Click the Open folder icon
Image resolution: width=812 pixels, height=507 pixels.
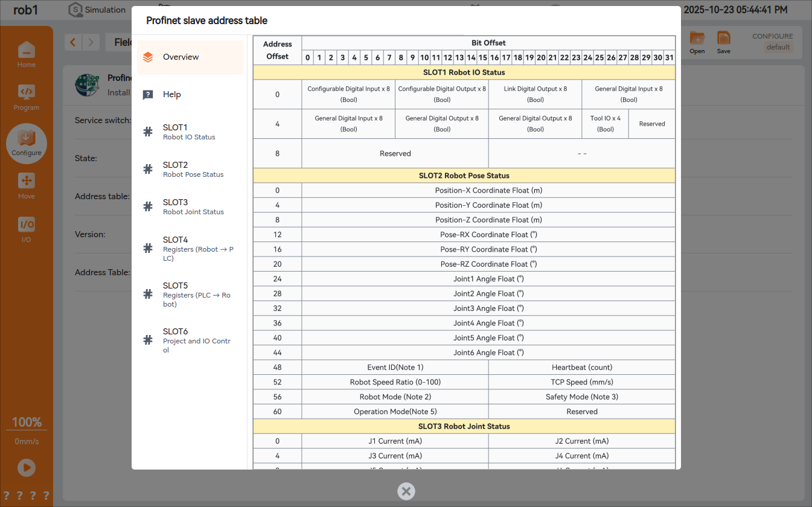tap(697, 39)
